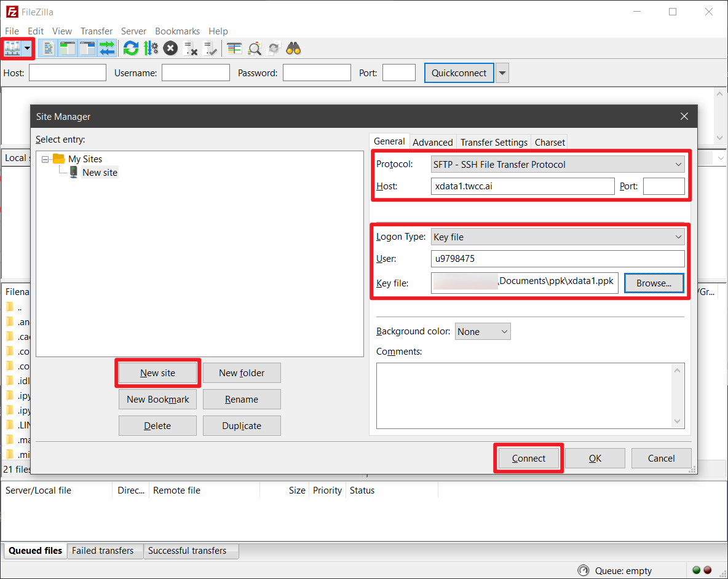
Task: Click the Quickconnect button
Action: coord(459,73)
